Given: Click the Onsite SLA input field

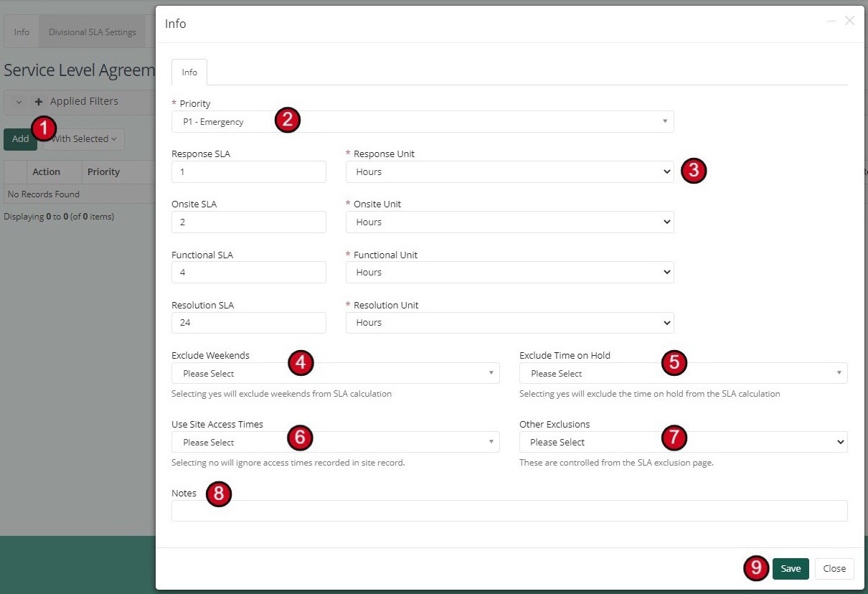Looking at the screenshot, I should tap(249, 222).
